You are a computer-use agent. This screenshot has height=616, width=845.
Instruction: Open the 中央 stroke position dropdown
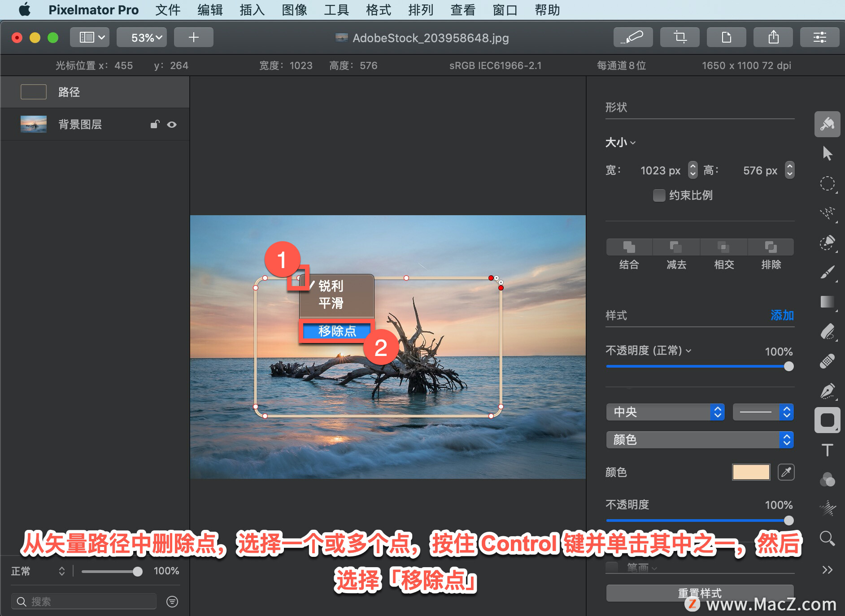(x=665, y=412)
